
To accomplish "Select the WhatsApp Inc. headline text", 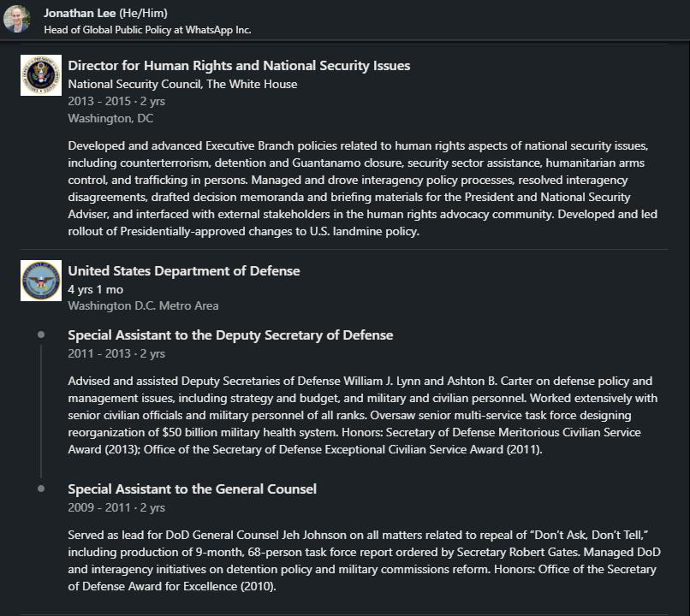I will tap(147, 29).
